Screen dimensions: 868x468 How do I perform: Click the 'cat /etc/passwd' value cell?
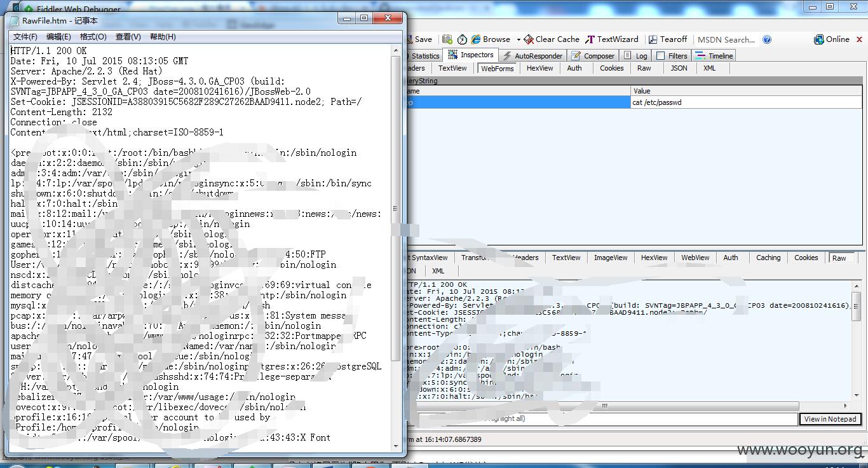pyautogui.click(x=747, y=102)
